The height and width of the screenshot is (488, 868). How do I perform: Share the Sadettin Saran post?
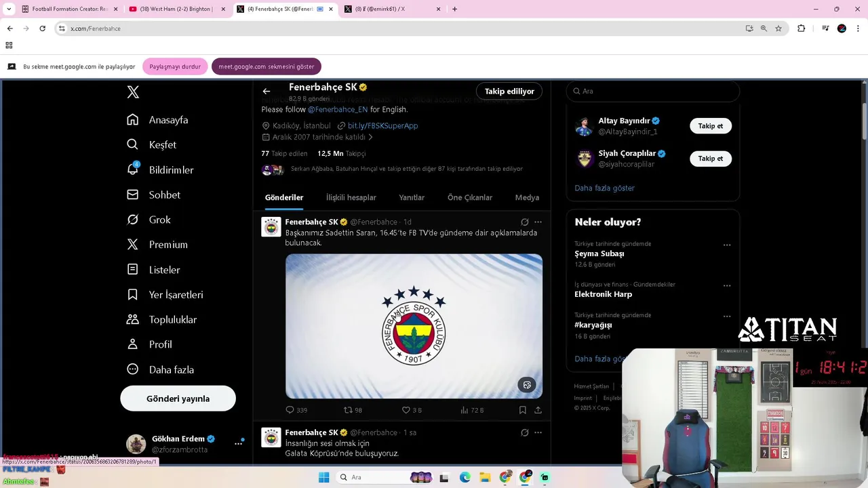[538, 410]
